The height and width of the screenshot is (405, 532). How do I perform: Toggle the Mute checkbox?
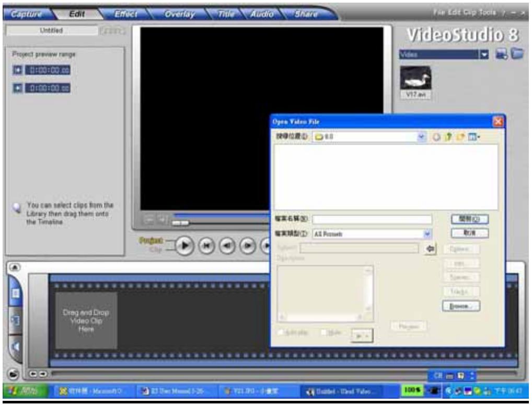[323, 332]
